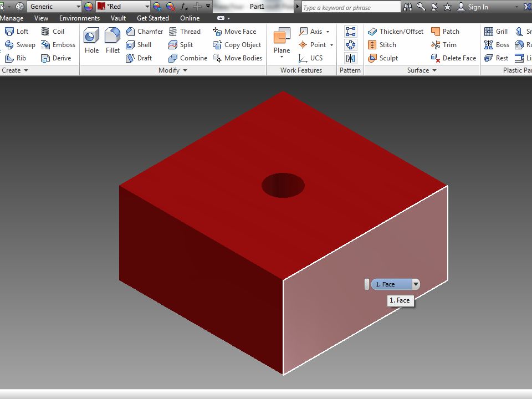Image resolution: width=532 pixels, height=399 pixels.
Task: Choose the Rib feature tool
Action: tap(16, 58)
